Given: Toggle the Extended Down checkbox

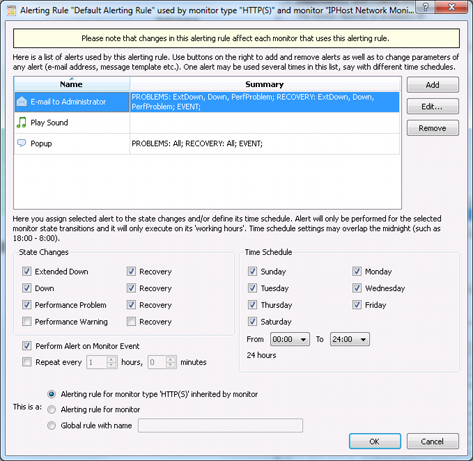Looking at the screenshot, I should coord(27,271).
